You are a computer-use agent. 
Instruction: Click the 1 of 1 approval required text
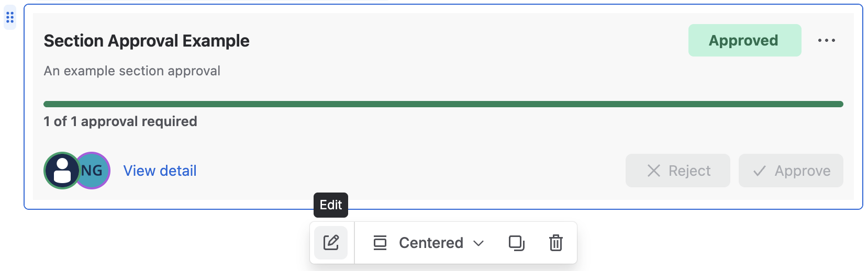[120, 121]
